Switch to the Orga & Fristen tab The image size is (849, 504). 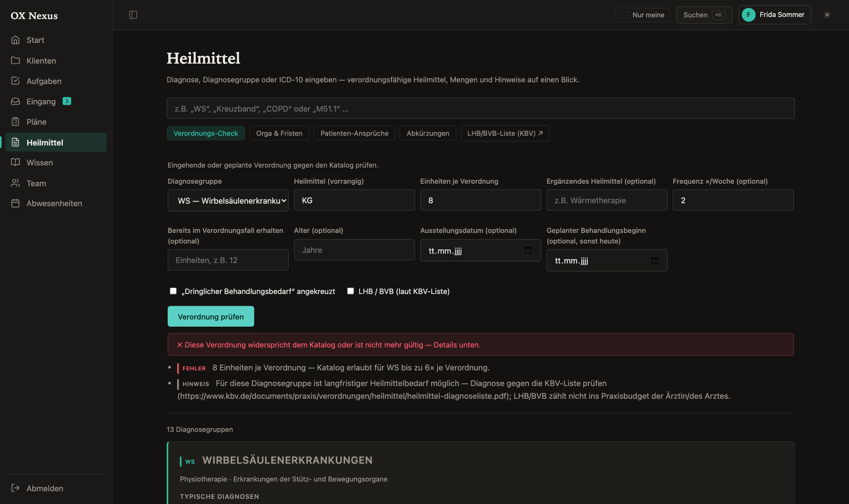tap(279, 133)
